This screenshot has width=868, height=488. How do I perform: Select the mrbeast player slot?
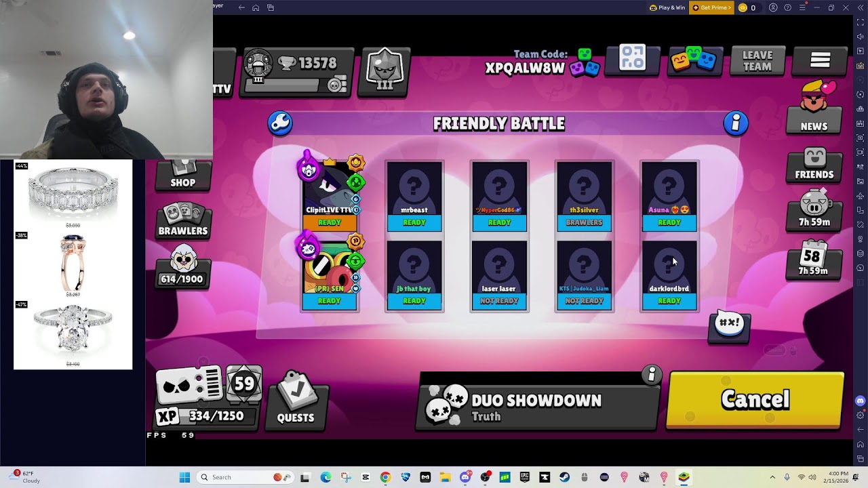click(414, 196)
